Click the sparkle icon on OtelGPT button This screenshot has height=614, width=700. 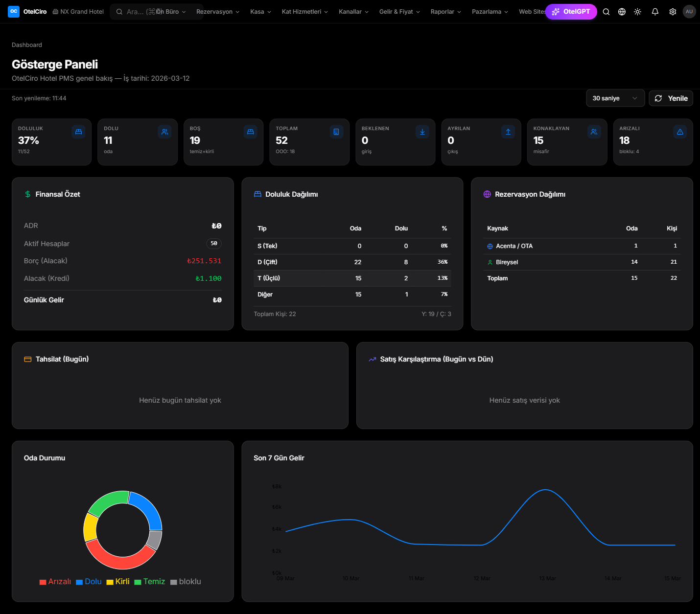[556, 12]
